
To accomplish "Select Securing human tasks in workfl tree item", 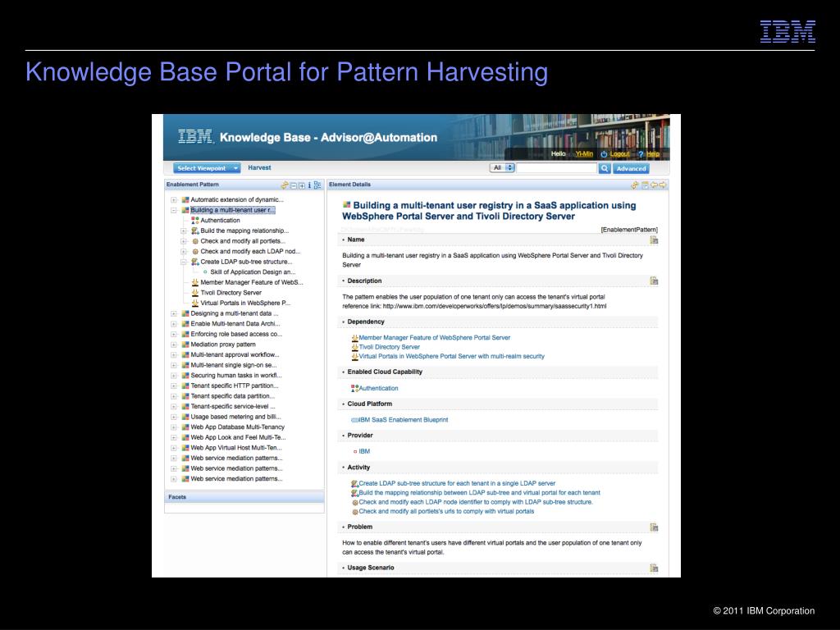I will point(235,376).
